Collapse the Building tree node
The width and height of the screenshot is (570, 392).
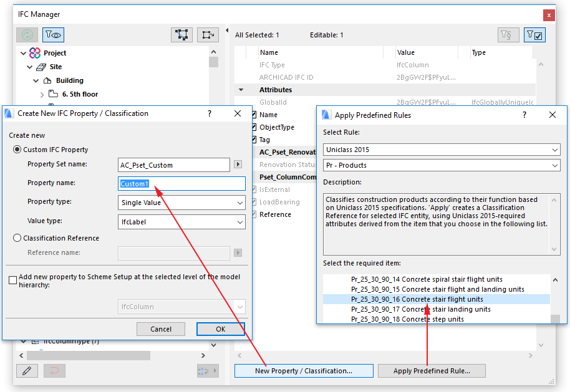tap(36, 80)
